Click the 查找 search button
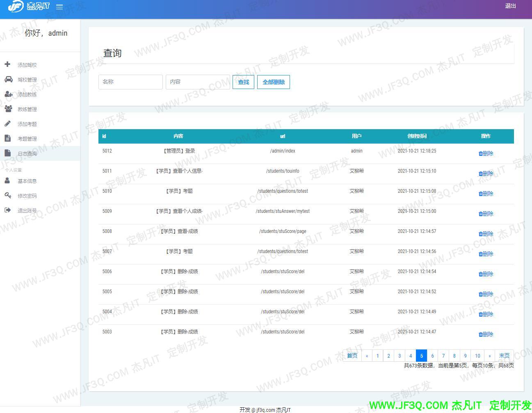The image size is (532, 413). point(243,82)
